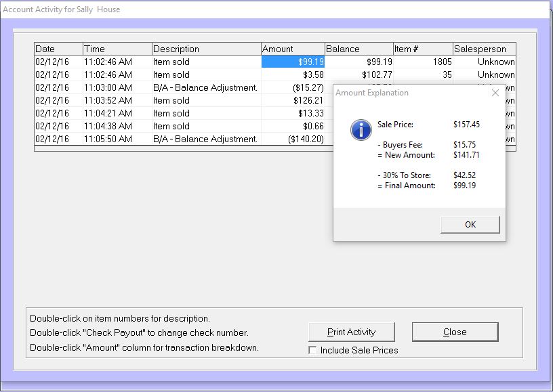553x392 pixels.
Task: Click the Print Activity button
Action: [351, 332]
